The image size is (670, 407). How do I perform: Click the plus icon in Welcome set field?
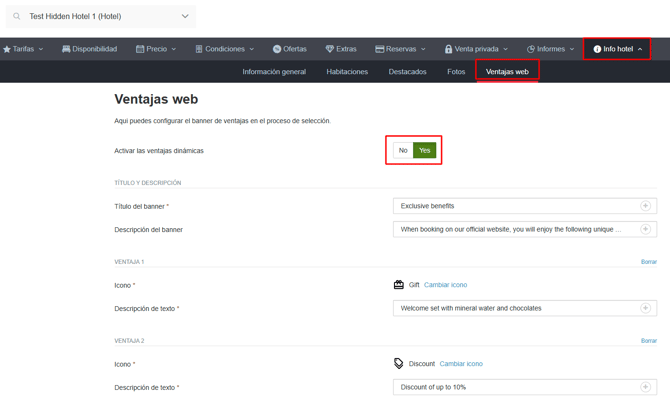coord(645,308)
